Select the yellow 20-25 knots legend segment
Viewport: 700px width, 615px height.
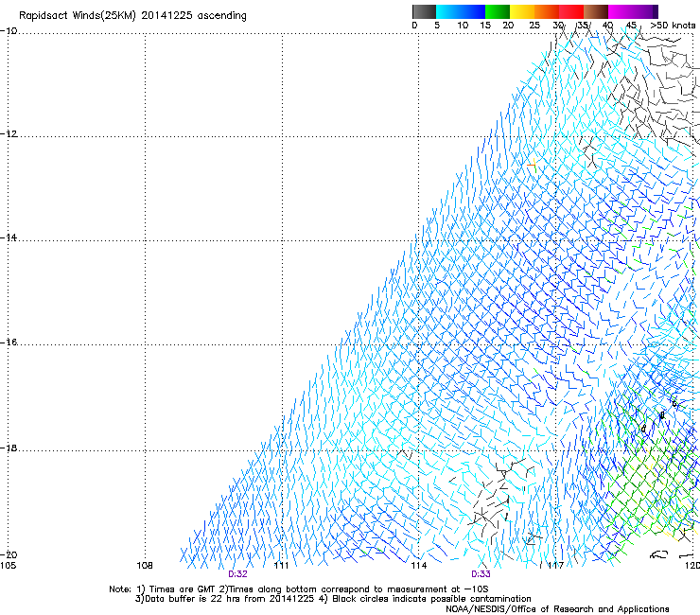[x=522, y=11]
